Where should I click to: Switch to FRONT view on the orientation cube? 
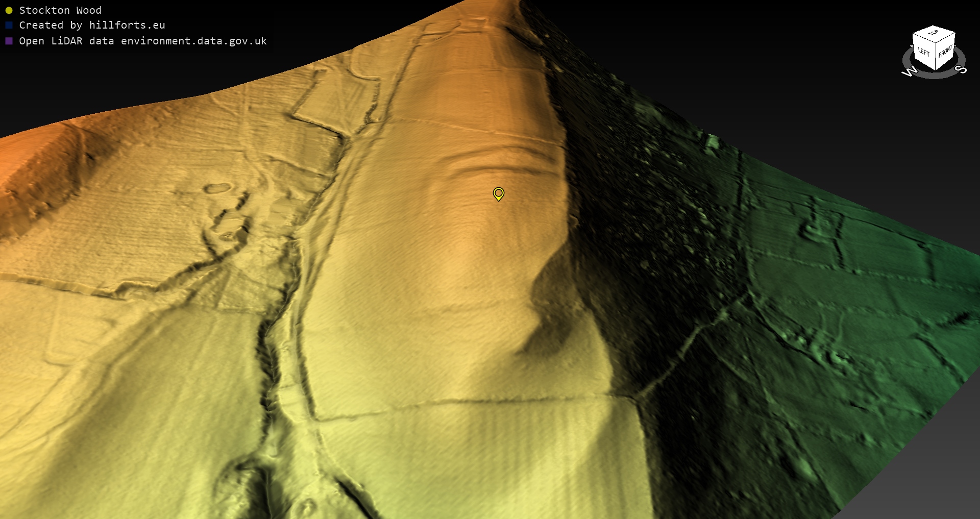pos(945,52)
